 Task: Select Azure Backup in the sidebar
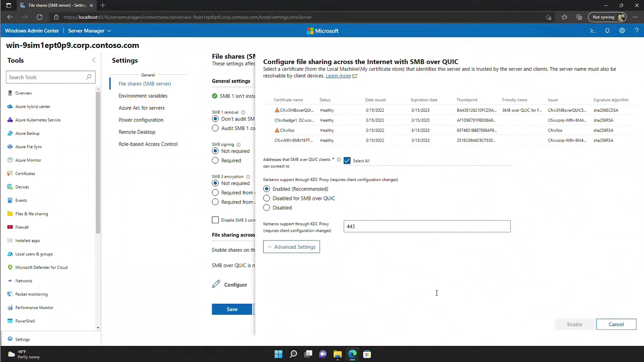(x=28, y=133)
